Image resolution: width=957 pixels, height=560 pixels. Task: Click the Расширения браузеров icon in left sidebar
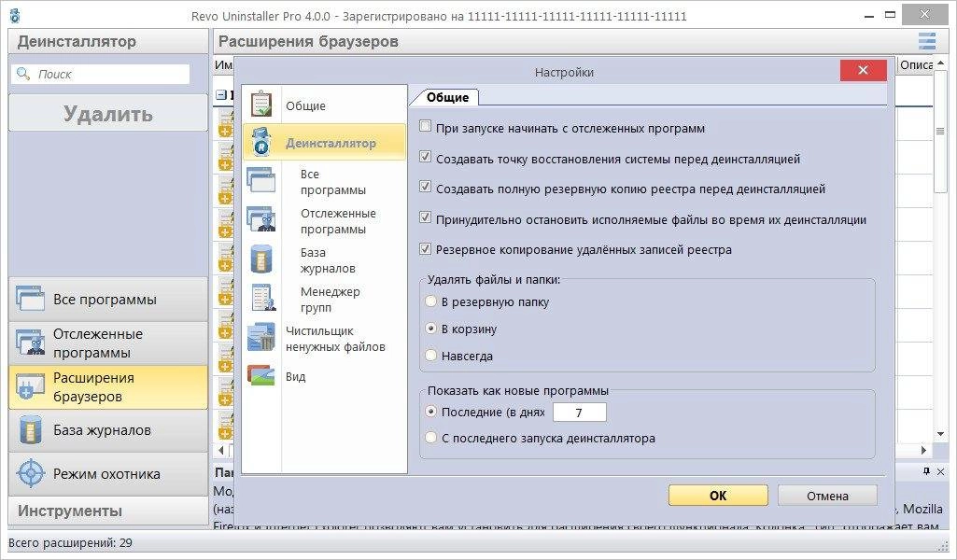click(x=30, y=386)
